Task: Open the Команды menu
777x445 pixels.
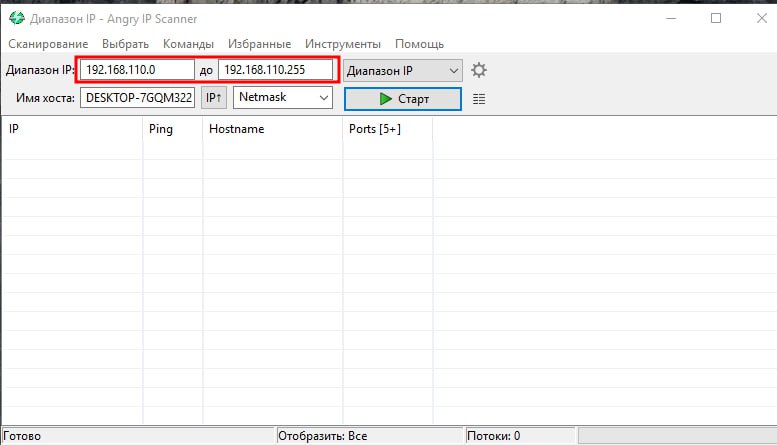Action: coord(188,44)
